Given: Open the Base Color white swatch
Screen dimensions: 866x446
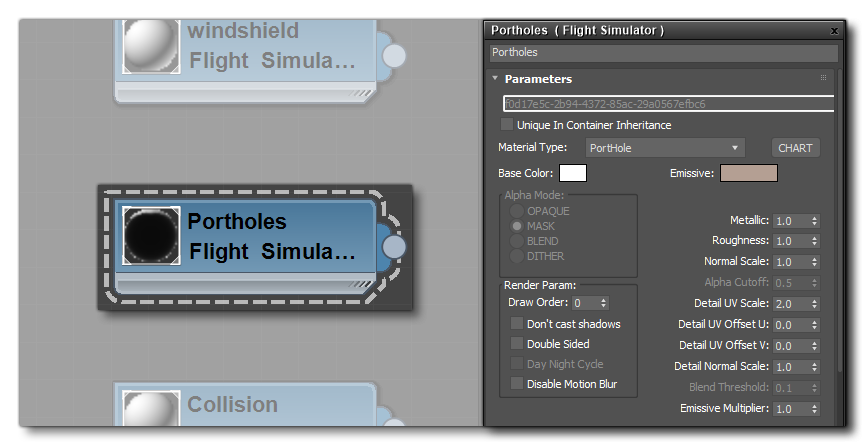Looking at the screenshot, I should pyautogui.click(x=573, y=173).
